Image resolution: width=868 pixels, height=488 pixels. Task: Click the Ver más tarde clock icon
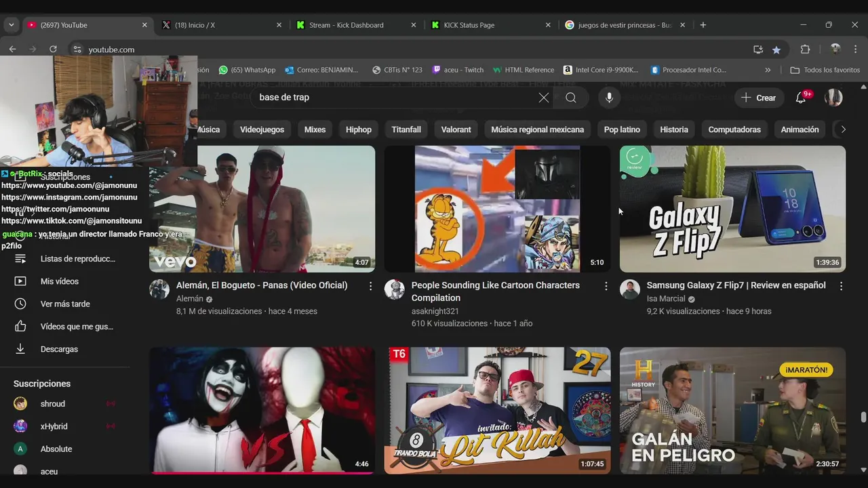pyautogui.click(x=20, y=304)
